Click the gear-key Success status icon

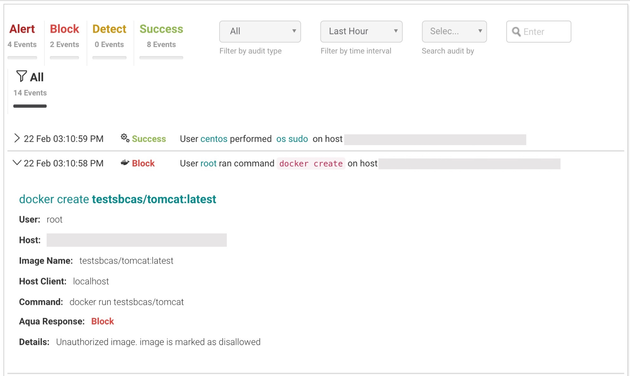pos(125,138)
